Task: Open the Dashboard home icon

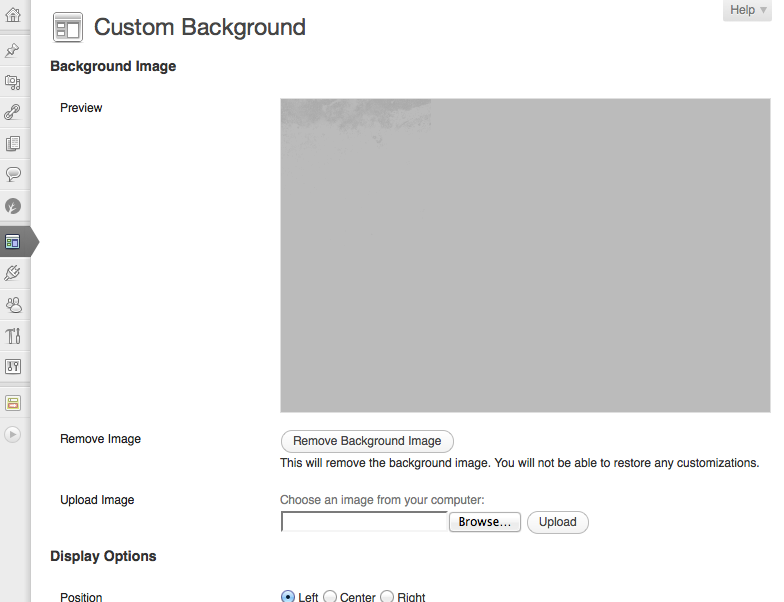Action: (13, 14)
